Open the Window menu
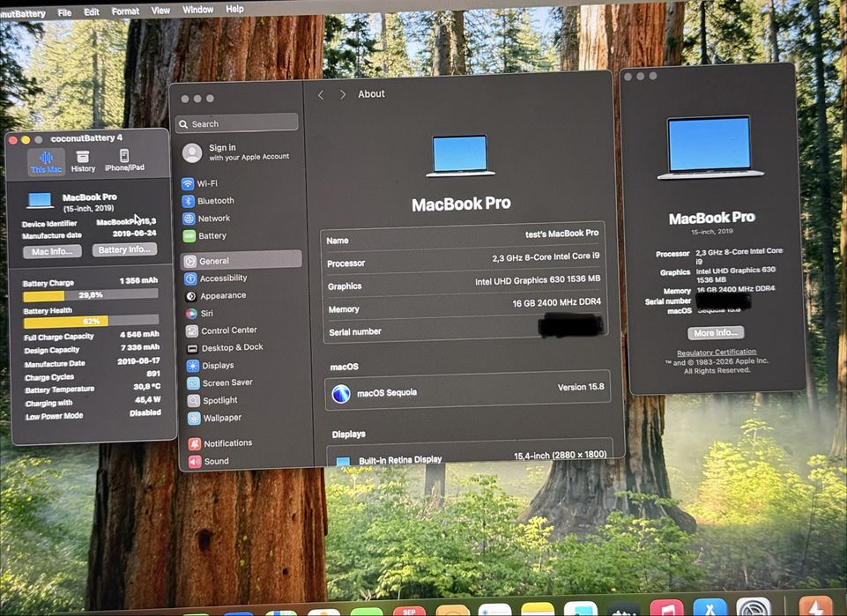The image size is (847, 616). click(x=197, y=9)
